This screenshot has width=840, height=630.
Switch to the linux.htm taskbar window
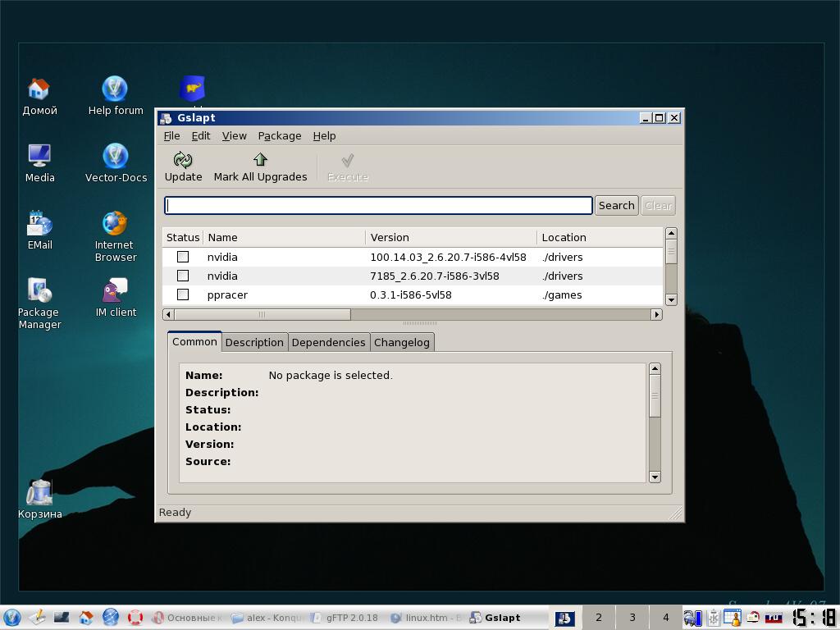[426, 618]
